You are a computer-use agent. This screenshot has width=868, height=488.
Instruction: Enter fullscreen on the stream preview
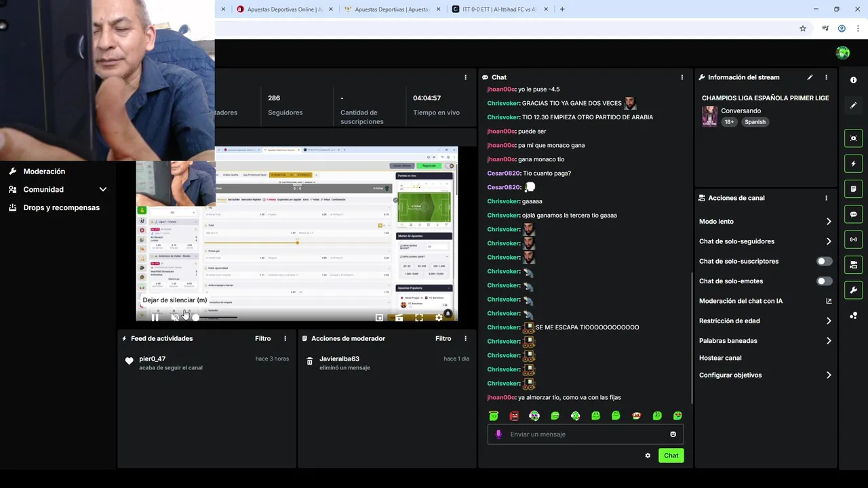[x=419, y=317]
